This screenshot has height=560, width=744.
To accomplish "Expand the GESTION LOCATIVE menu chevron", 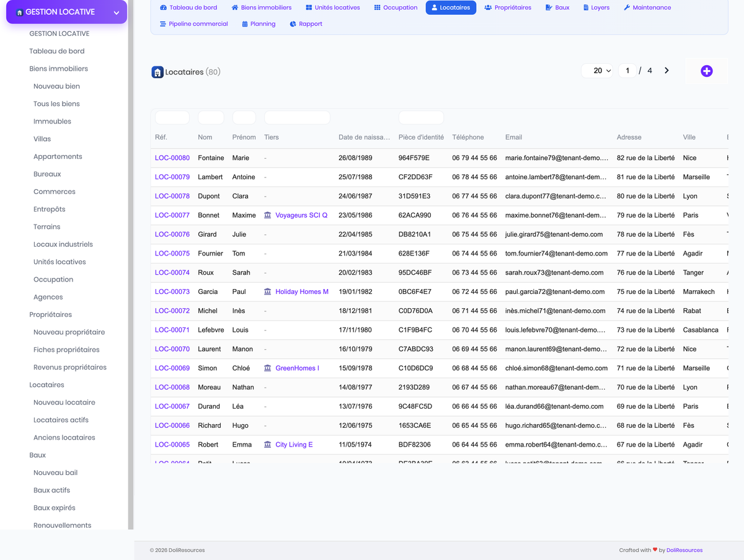I will [x=116, y=12].
